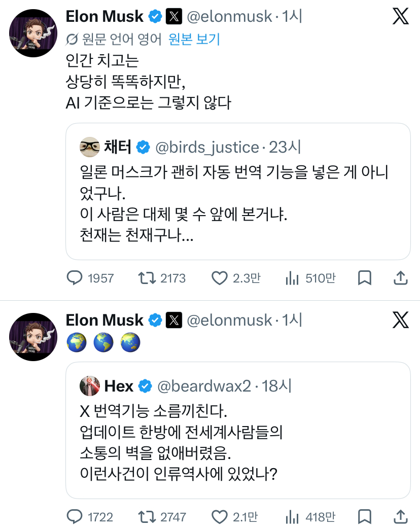Viewport: 420px width, 529px height.
Task: Open the quoted post by Hex
Action: coord(237,441)
